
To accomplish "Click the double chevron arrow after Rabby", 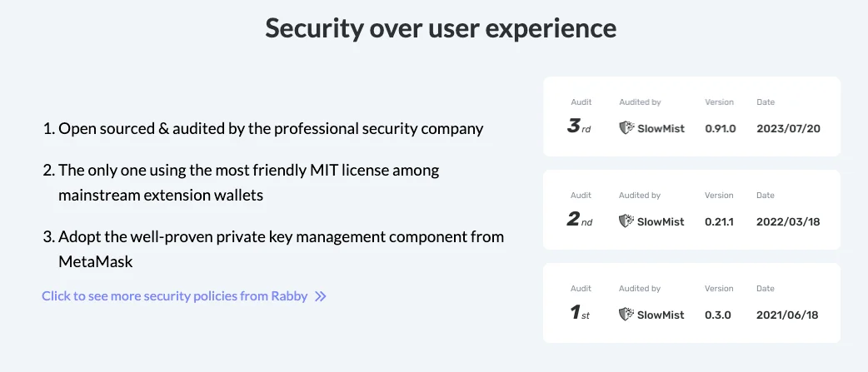I will 321,296.
